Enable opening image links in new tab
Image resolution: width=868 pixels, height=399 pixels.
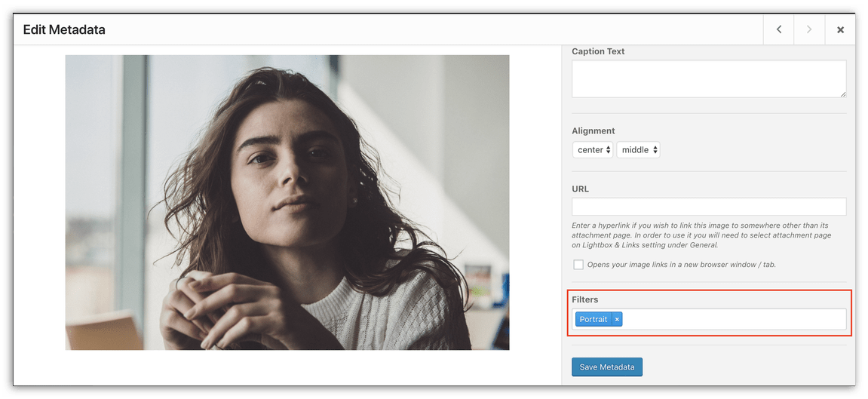point(578,265)
